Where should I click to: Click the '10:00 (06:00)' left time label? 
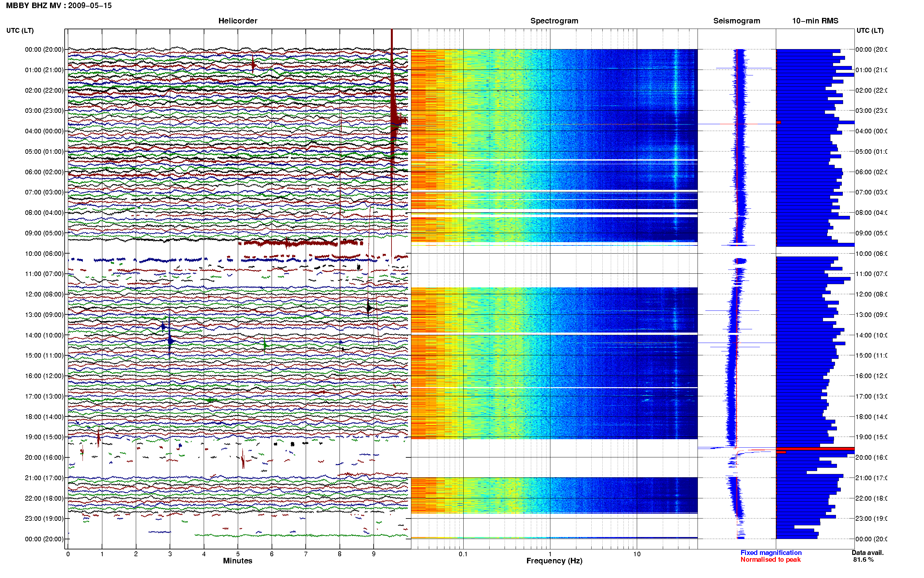click(44, 254)
